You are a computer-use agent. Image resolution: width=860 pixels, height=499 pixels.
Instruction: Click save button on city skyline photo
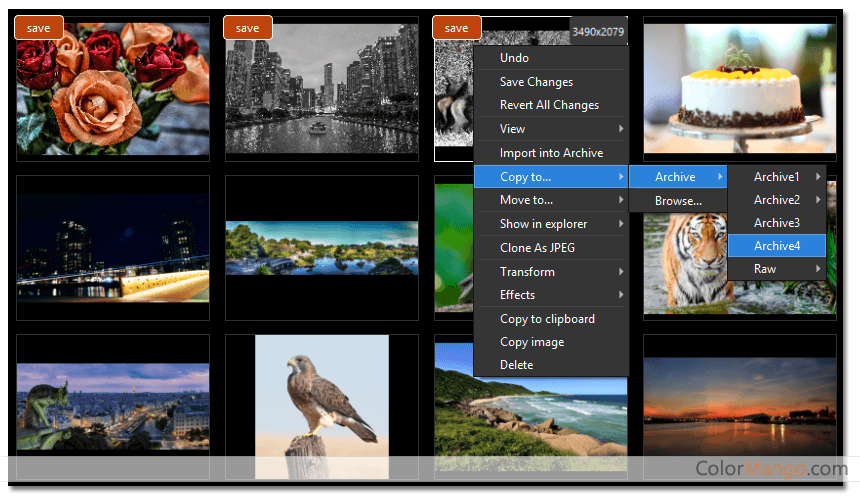[x=247, y=28]
